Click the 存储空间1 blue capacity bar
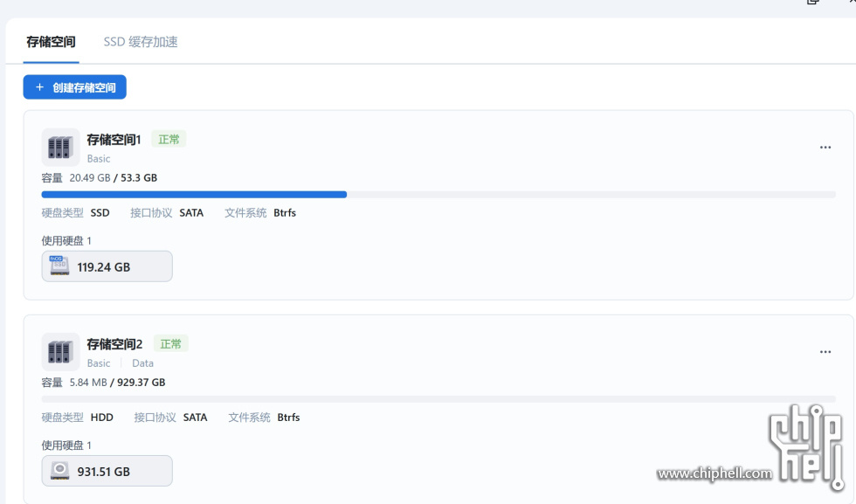856x504 pixels. click(x=194, y=195)
